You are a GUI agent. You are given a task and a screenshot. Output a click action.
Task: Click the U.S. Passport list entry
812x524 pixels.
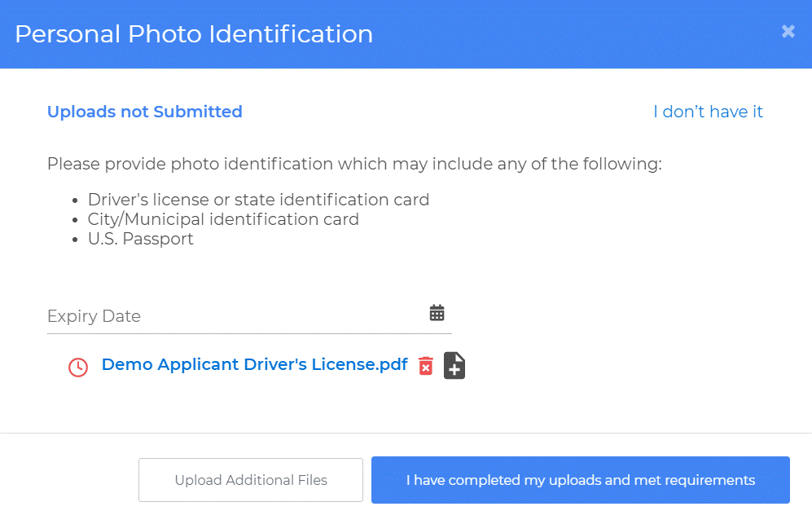[x=140, y=239]
